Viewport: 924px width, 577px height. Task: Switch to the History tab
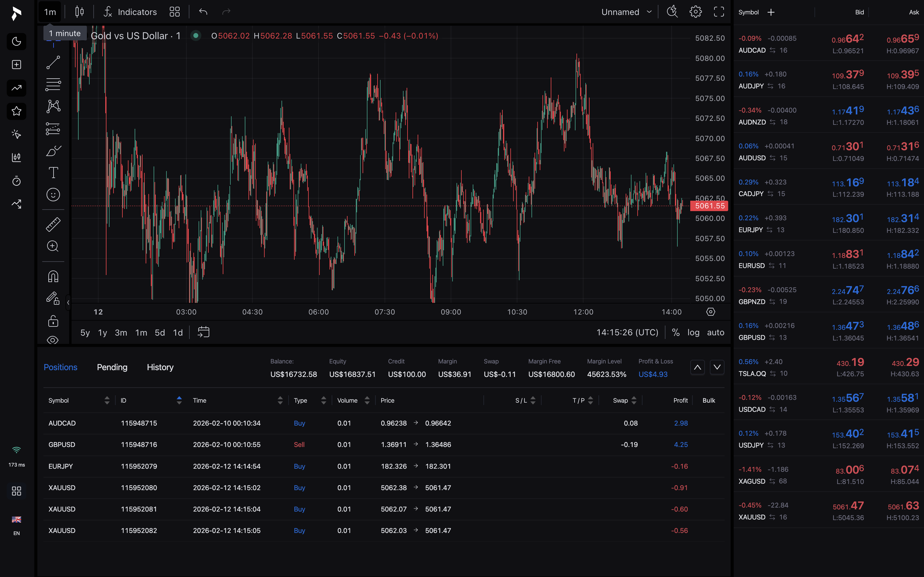pyautogui.click(x=160, y=367)
